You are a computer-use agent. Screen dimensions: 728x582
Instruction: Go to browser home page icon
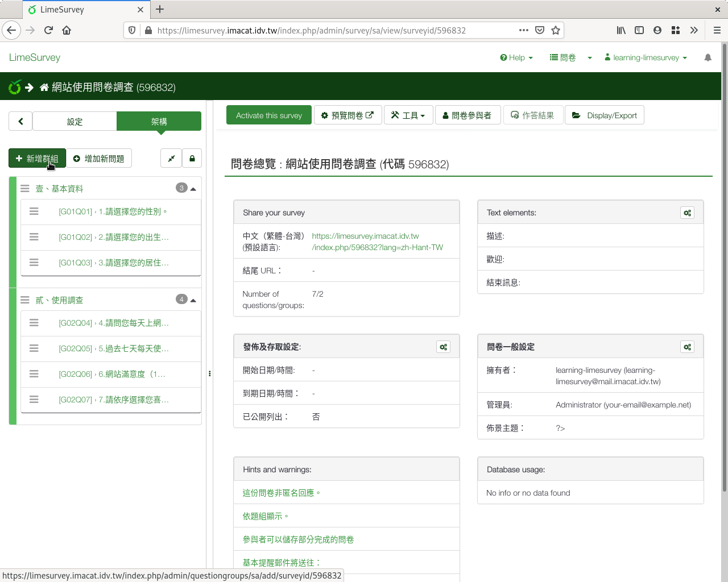pos(67,30)
